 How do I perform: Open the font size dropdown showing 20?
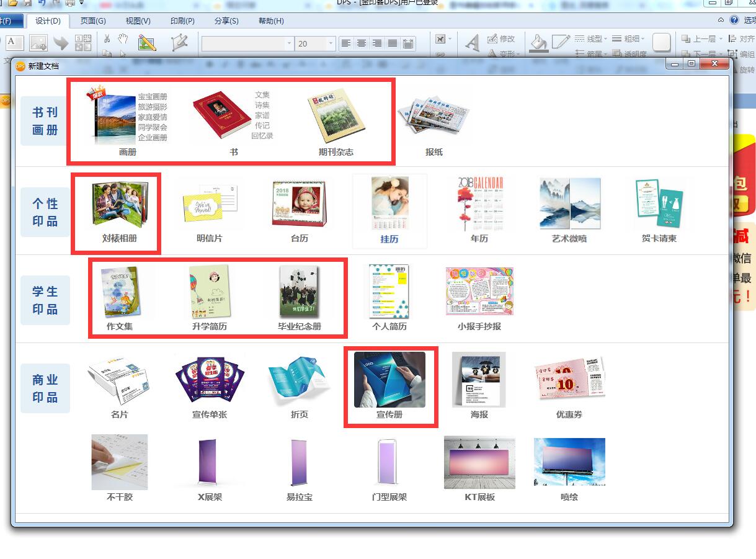[x=316, y=43]
